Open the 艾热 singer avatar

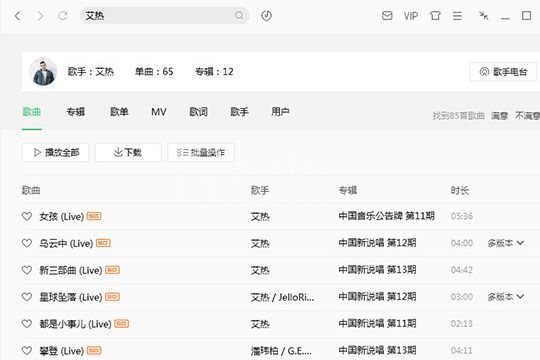pyautogui.click(x=44, y=72)
